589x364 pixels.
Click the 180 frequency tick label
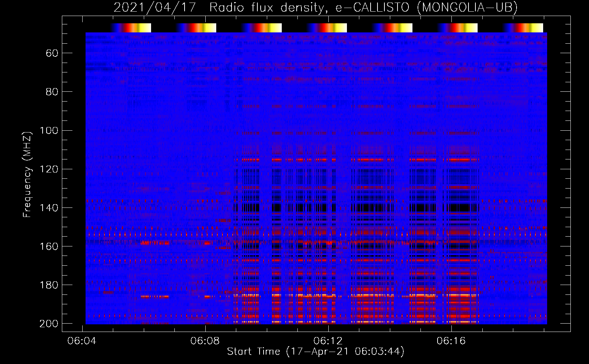(x=49, y=285)
